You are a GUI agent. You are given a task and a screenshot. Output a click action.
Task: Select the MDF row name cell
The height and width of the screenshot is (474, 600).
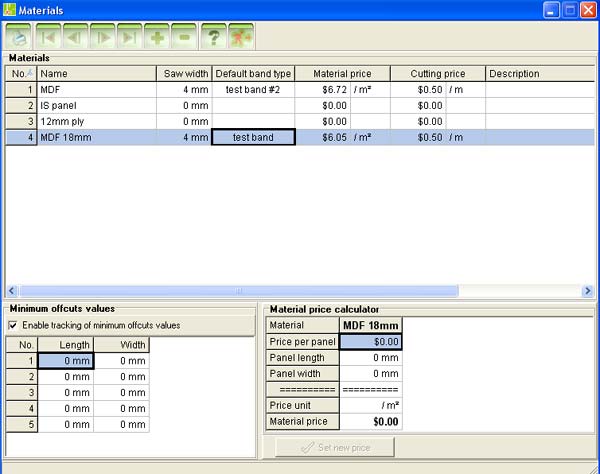tap(96, 90)
